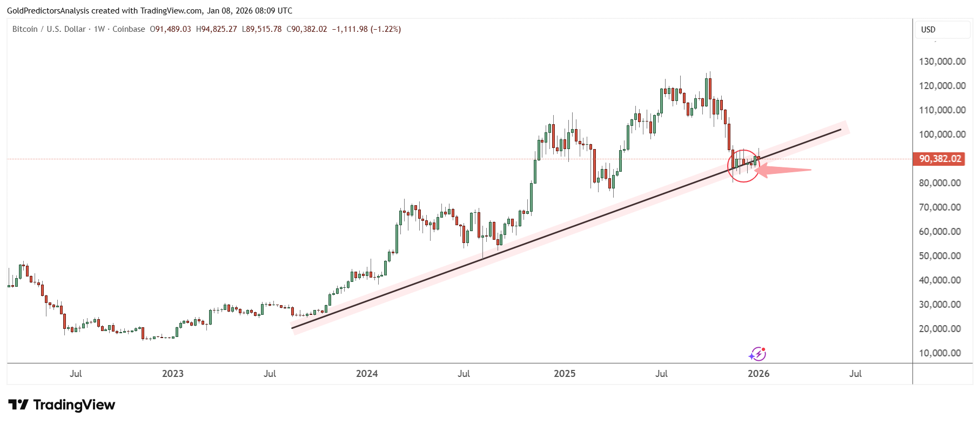Click the 90,382.02 current price label
This screenshot has height=425, width=980.
click(x=940, y=159)
